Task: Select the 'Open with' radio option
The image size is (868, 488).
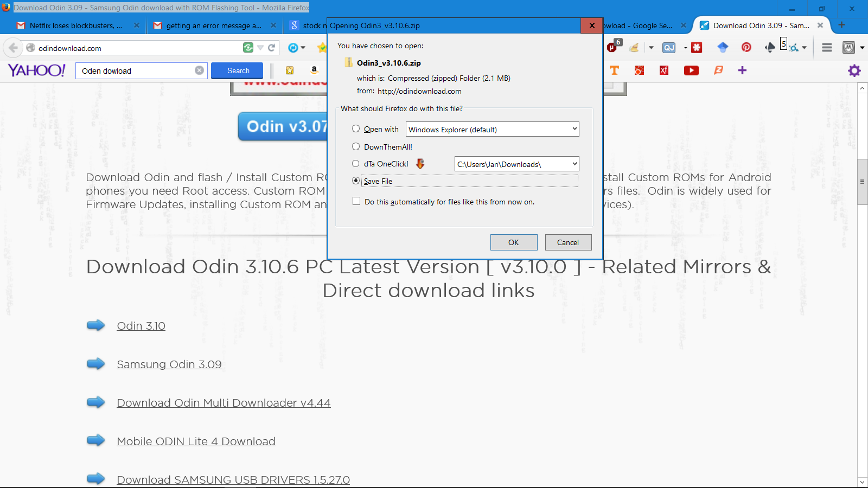Action: (356, 129)
